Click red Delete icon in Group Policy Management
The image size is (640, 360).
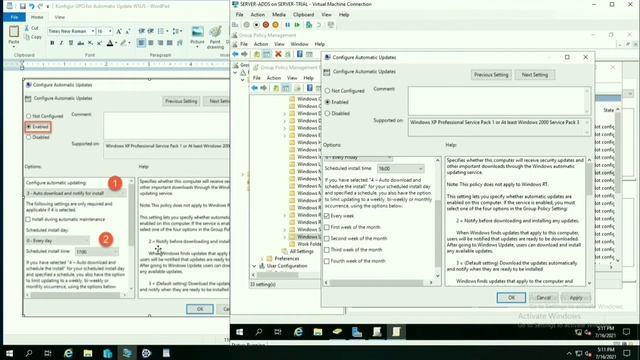[278, 54]
